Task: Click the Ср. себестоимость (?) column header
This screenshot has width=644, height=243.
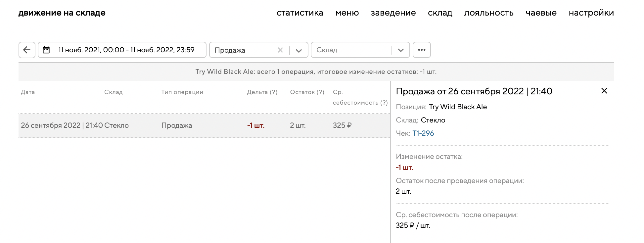Action: point(360,97)
